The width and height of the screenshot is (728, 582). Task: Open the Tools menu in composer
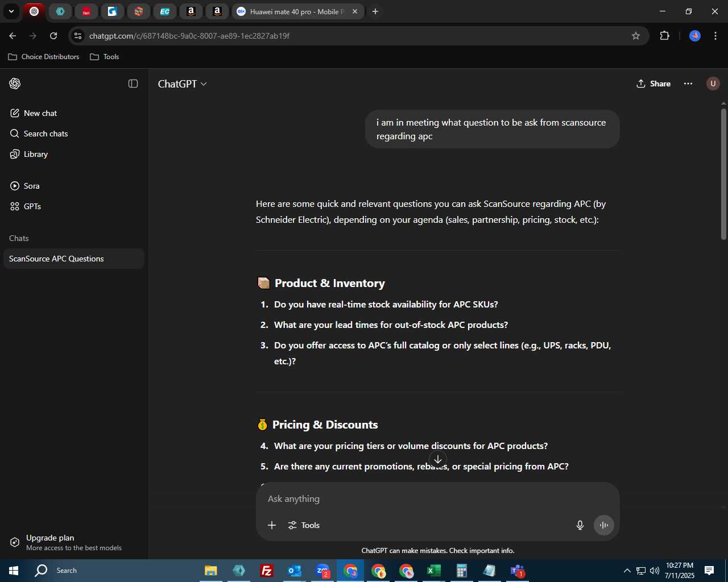[304, 525]
